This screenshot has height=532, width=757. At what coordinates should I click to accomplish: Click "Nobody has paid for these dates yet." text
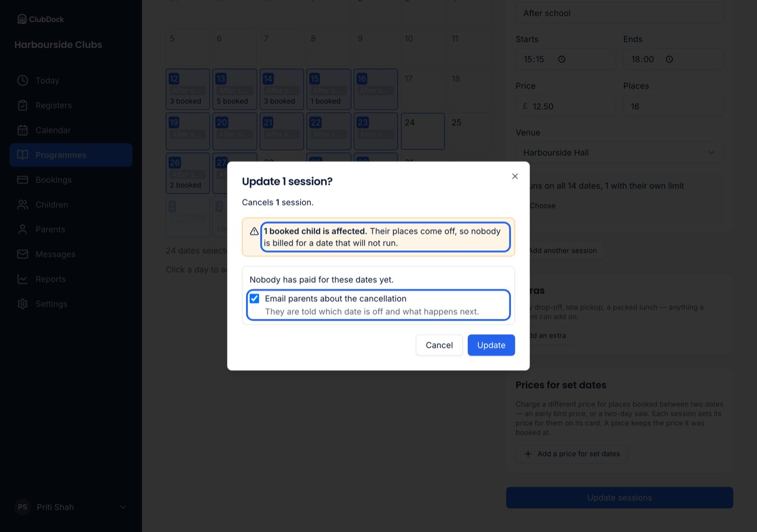tap(322, 280)
